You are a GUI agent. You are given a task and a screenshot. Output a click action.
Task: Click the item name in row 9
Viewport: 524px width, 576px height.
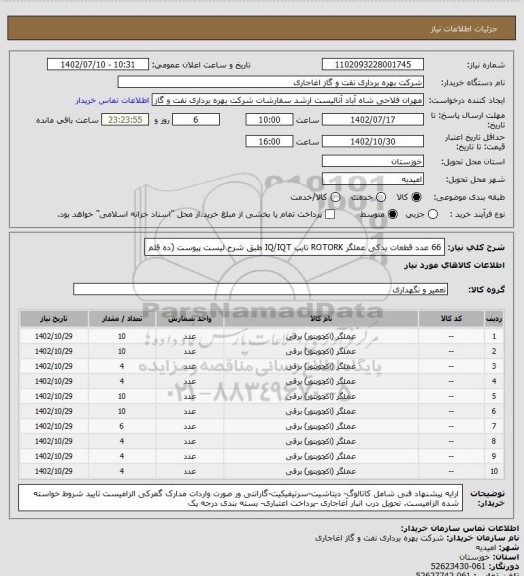321,456
